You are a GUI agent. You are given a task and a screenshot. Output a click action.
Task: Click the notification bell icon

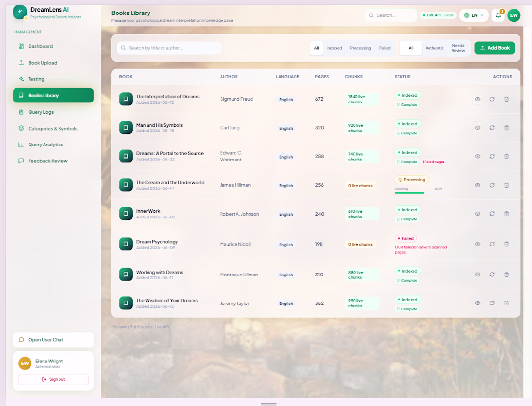[498, 15]
